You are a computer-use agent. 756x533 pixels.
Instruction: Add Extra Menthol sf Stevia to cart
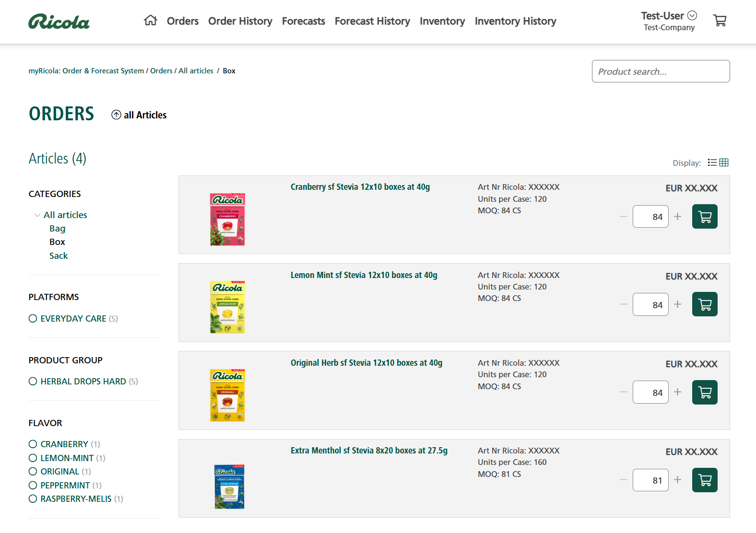pos(705,480)
